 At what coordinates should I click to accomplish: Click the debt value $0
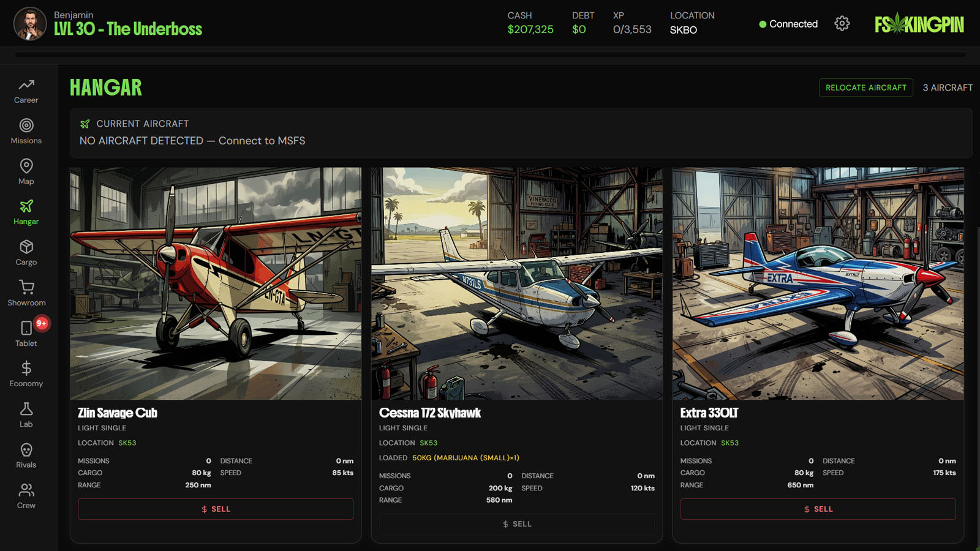pyautogui.click(x=579, y=29)
